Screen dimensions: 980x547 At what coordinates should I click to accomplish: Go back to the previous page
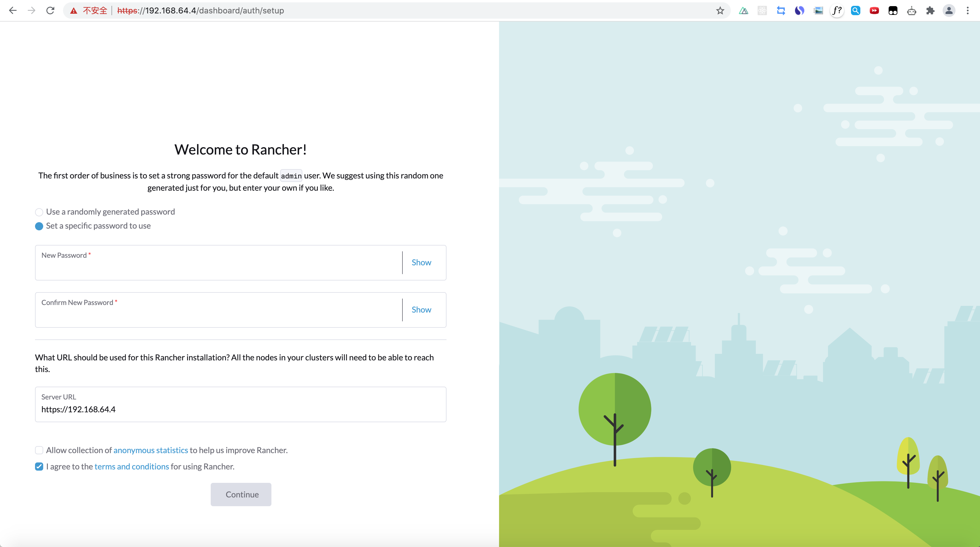[x=13, y=11]
